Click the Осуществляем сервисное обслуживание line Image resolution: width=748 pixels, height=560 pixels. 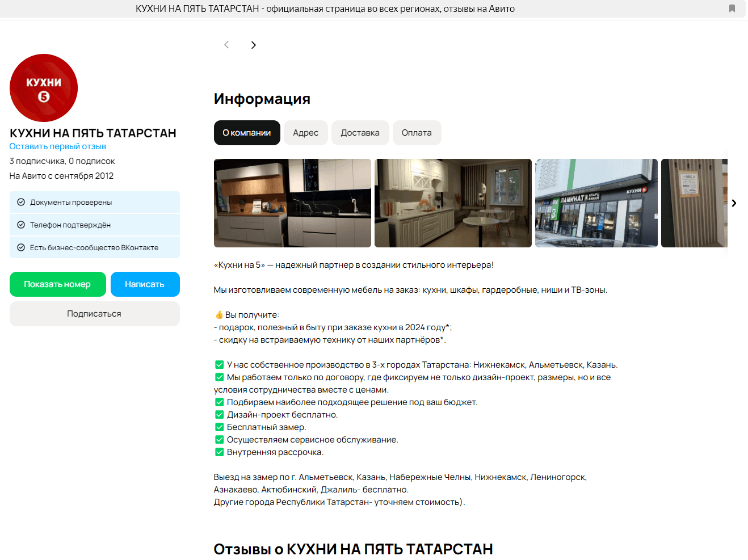click(x=306, y=440)
